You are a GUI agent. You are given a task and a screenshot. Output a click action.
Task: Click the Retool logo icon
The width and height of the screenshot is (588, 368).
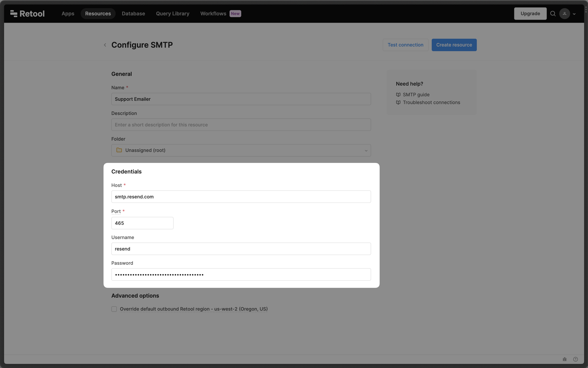(14, 14)
